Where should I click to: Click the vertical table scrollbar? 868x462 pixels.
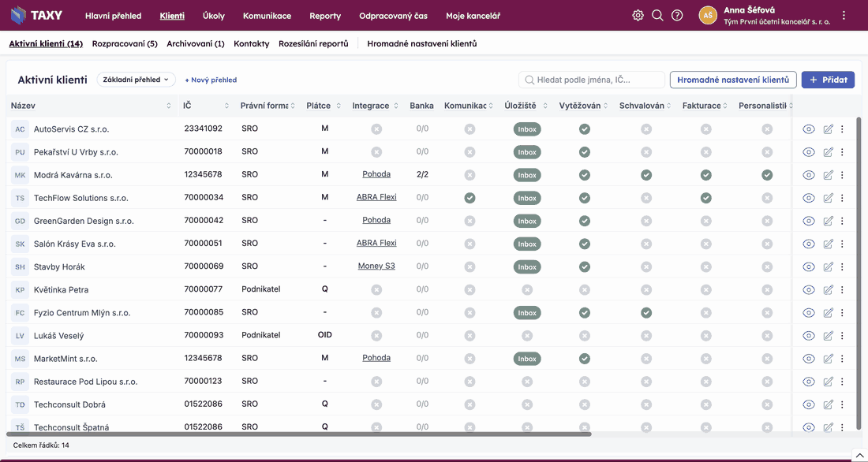click(859, 274)
